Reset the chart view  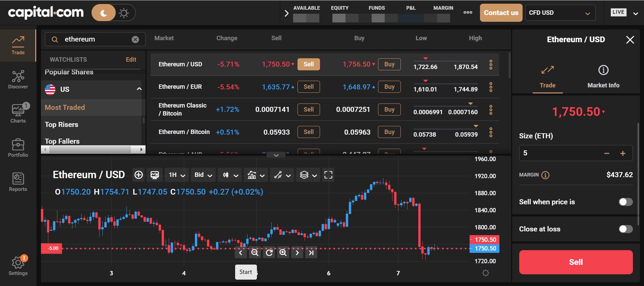click(269, 253)
